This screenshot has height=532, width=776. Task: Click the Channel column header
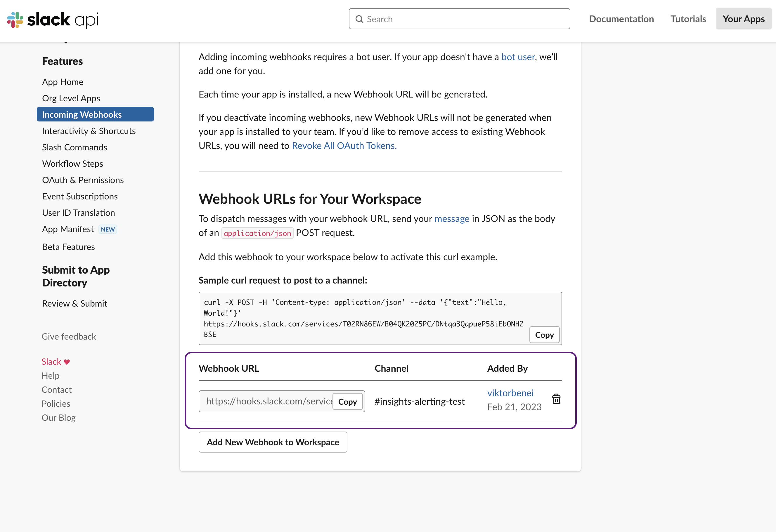point(391,368)
